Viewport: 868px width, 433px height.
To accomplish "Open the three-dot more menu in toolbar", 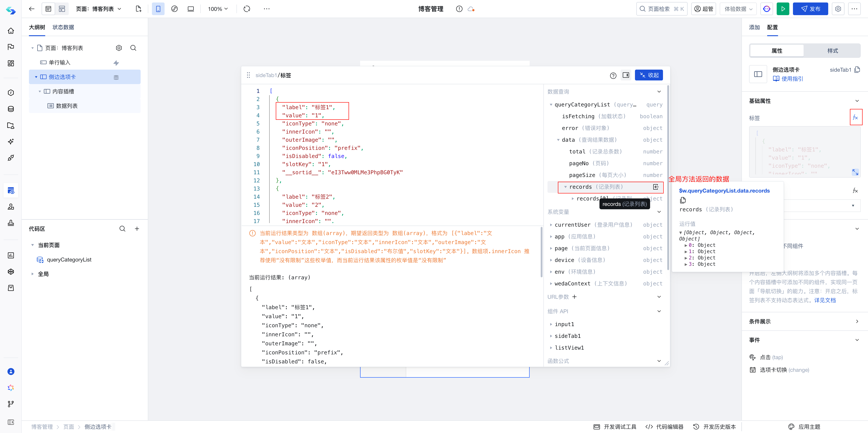I will pos(267,9).
